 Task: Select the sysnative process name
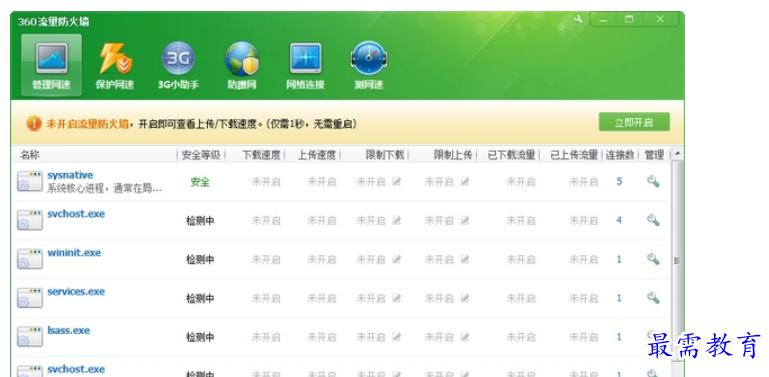[70, 175]
